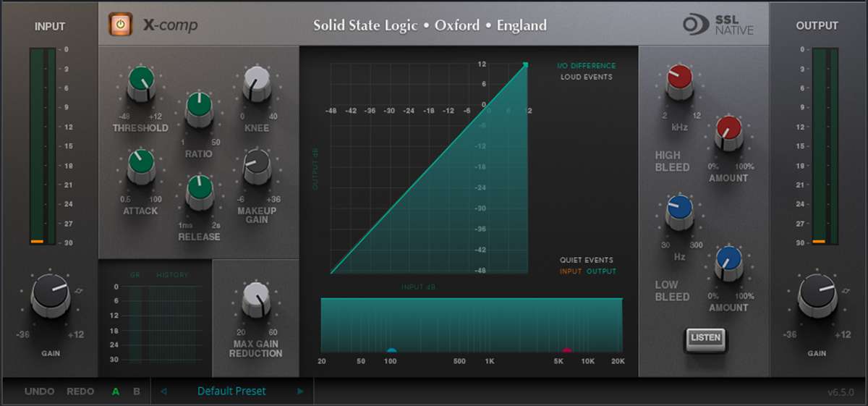This screenshot has height=406, width=868.
Task: Click the green Attack knob
Action: click(141, 166)
